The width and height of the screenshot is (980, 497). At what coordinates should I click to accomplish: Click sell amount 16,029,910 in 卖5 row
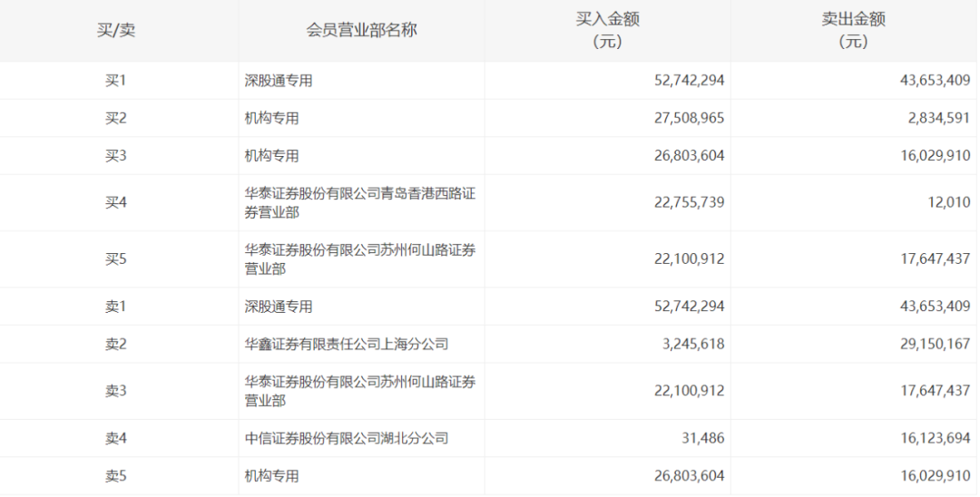pyautogui.click(x=936, y=476)
